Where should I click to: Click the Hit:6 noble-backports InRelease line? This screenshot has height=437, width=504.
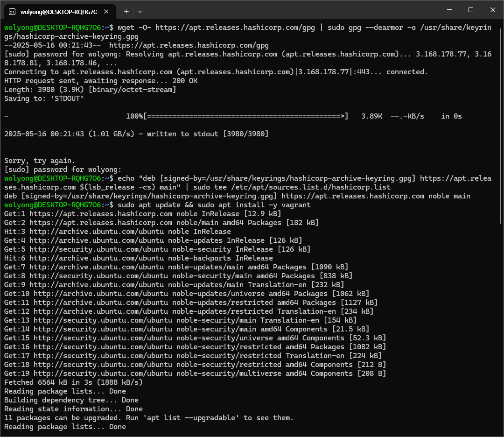point(139,258)
